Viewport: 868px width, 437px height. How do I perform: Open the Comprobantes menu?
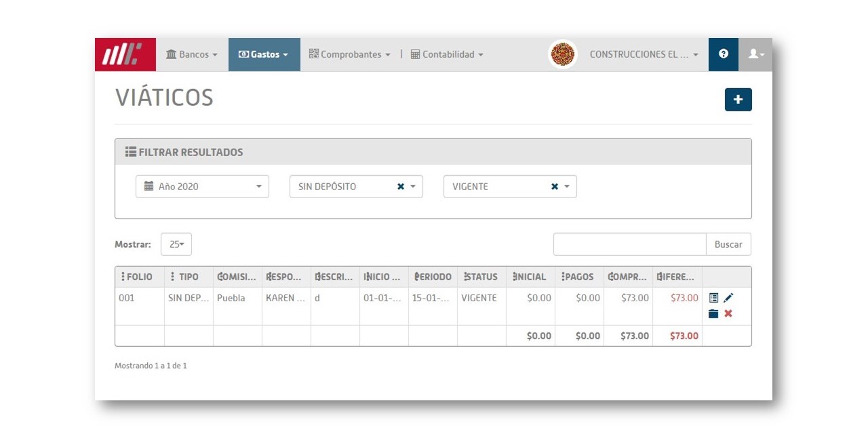coord(350,54)
